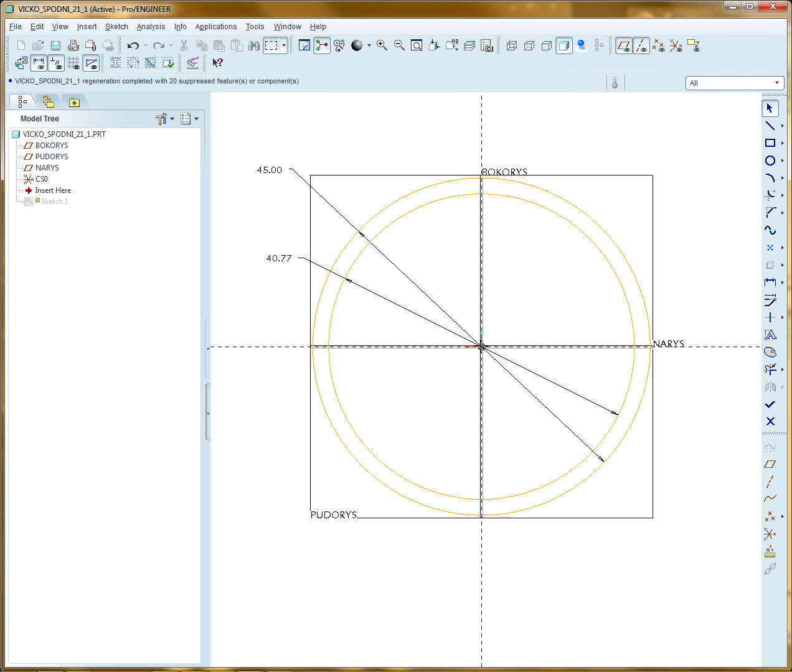
Task: Toggle sketch vertices display
Action: pyautogui.click(x=91, y=63)
